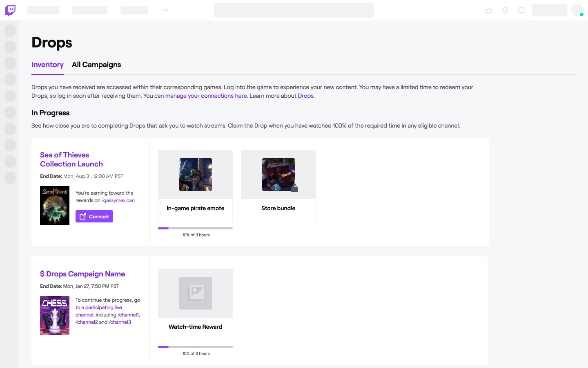Click the Store bundle reward image
The image size is (588, 368).
(x=278, y=175)
